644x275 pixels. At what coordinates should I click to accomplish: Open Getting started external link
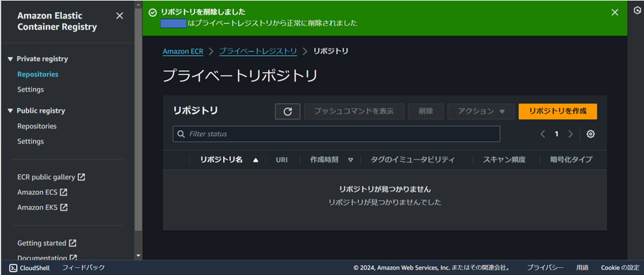47,243
